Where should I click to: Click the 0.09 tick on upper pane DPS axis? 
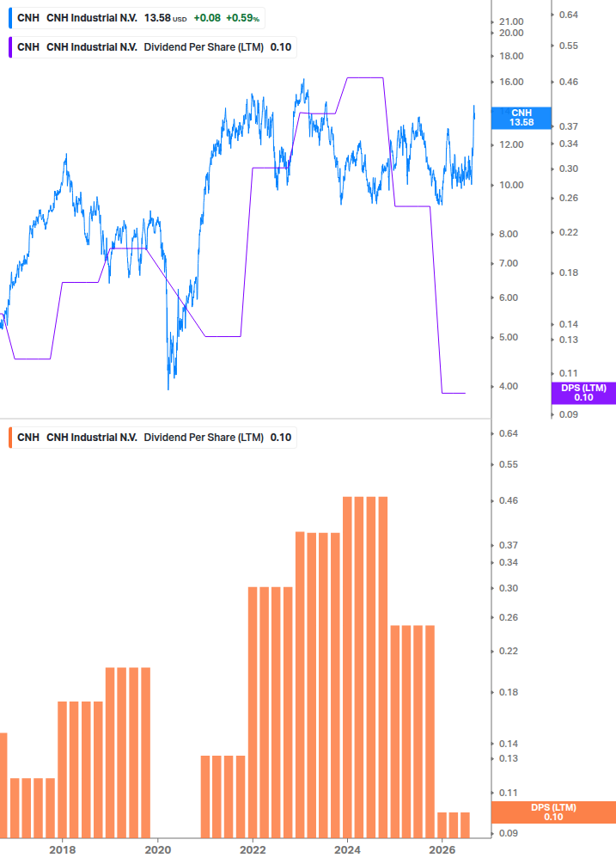pyautogui.click(x=569, y=414)
